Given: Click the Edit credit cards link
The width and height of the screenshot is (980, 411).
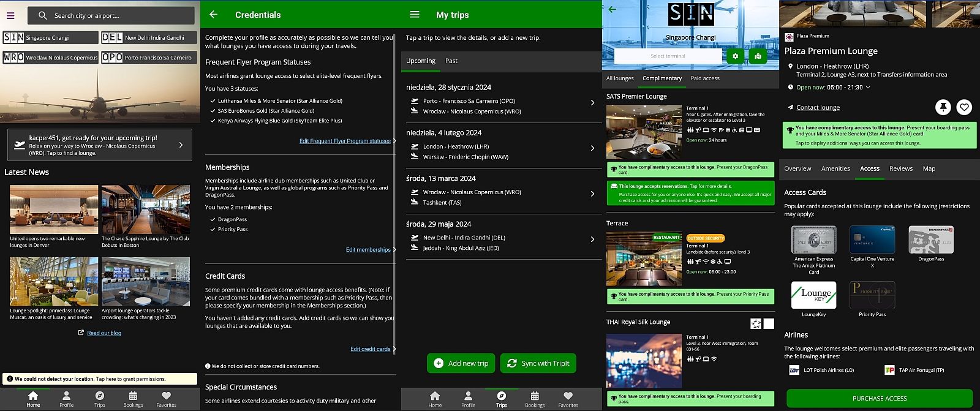Looking at the screenshot, I should point(371,349).
